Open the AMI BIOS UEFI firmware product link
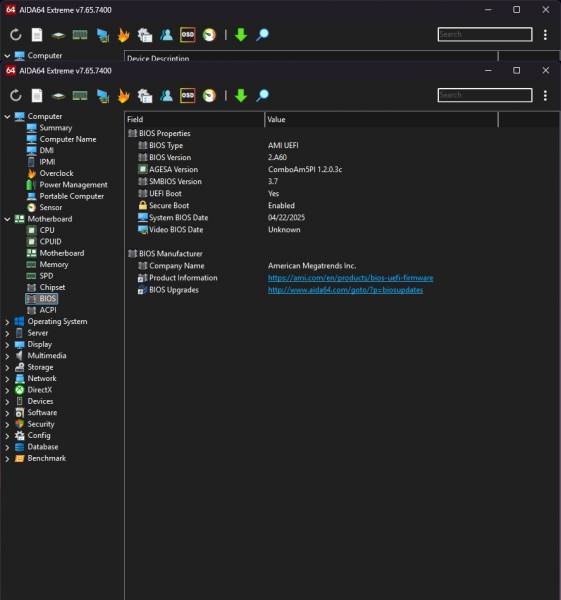This screenshot has height=600, width=561. (351, 278)
